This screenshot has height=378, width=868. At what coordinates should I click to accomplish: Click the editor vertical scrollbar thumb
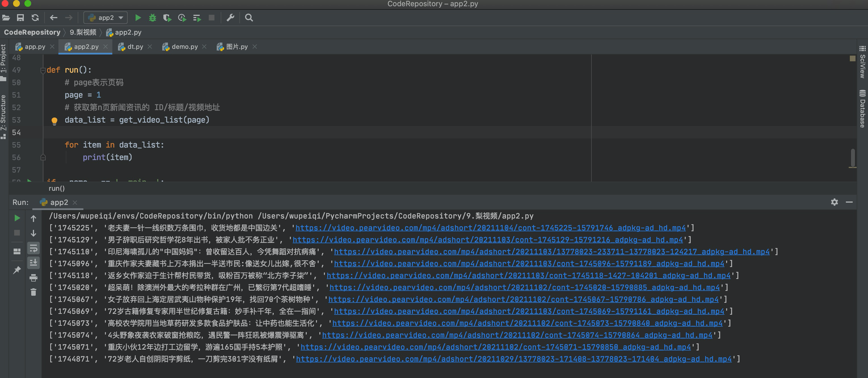[x=852, y=158]
